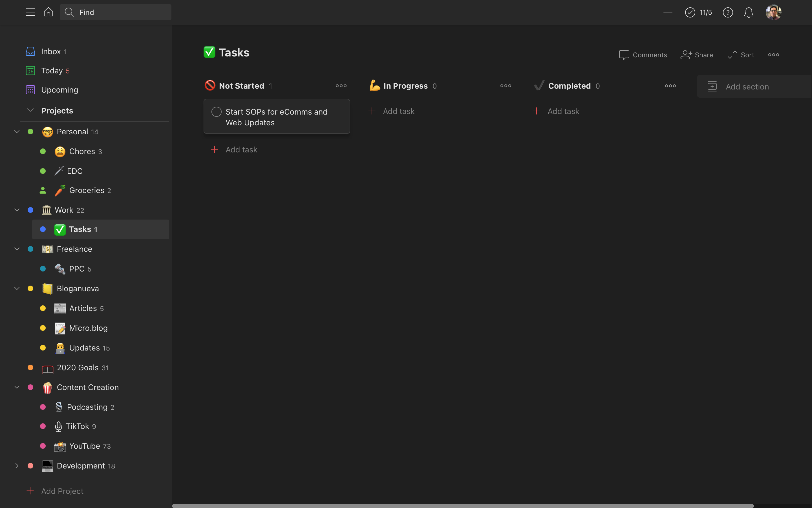This screenshot has height=508, width=812.
Task: Click the Completed section title
Action: click(x=570, y=86)
